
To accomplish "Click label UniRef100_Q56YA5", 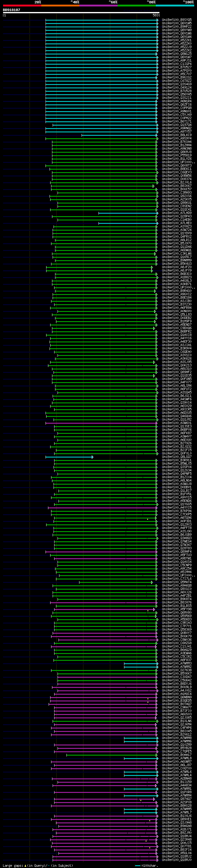I will 177,94.
